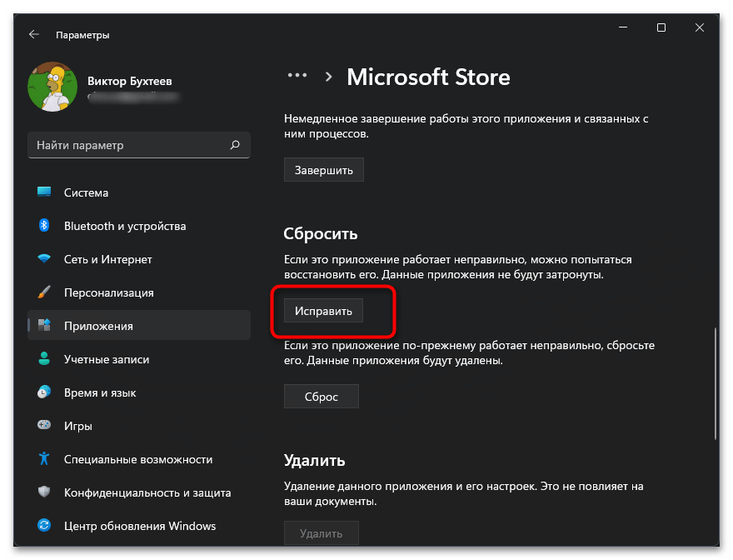The height and width of the screenshot is (560, 733).
Task: Click the System monitor icon in sidebar
Action: [45, 192]
